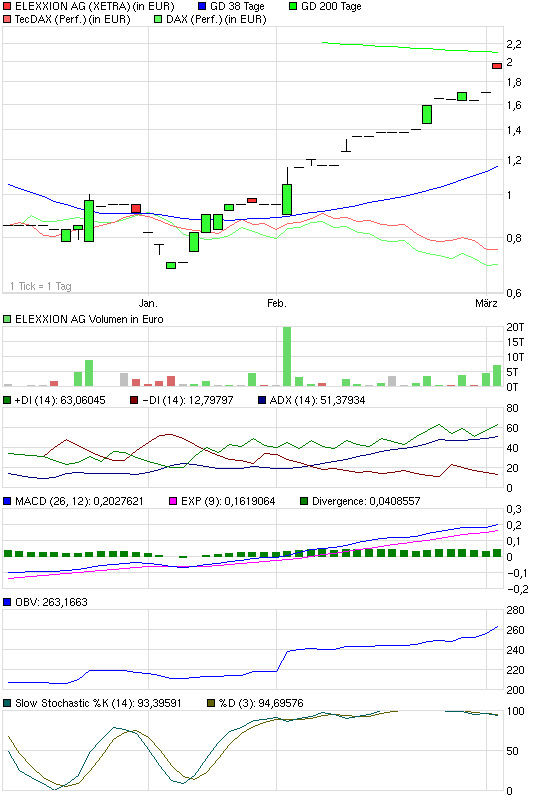Click the ELEXXION AG Volumen in Euro label
The height and width of the screenshot is (812, 545).
click(x=89, y=320)
